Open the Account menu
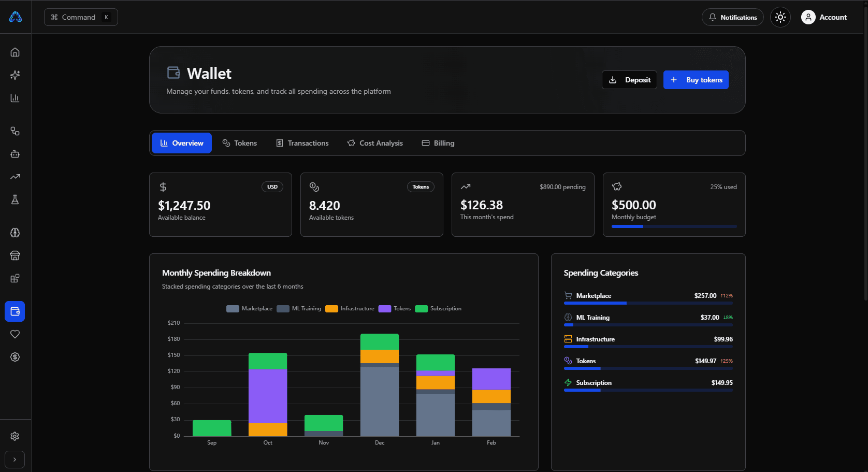This screenshot has height=472, width=868. point(824,17)
